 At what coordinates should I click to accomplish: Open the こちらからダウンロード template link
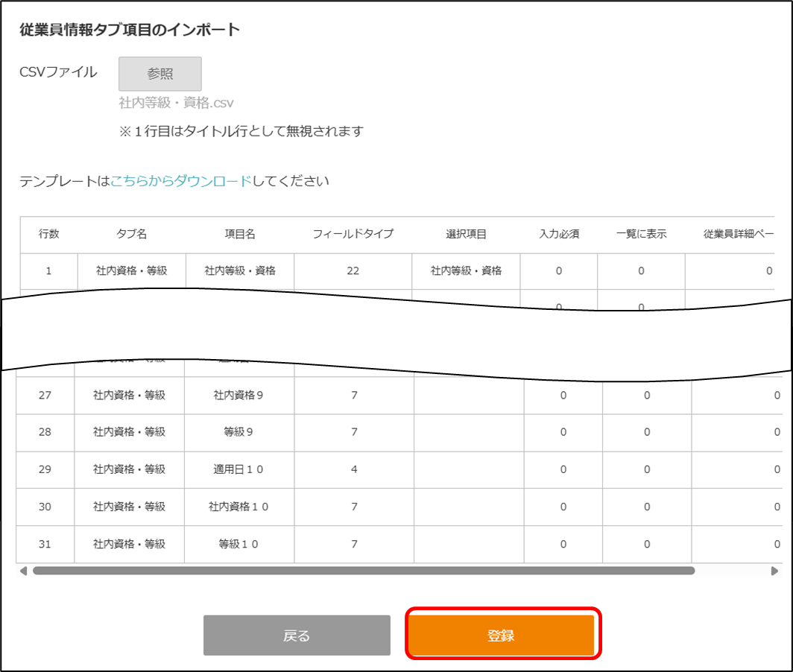tap(181, 181)
